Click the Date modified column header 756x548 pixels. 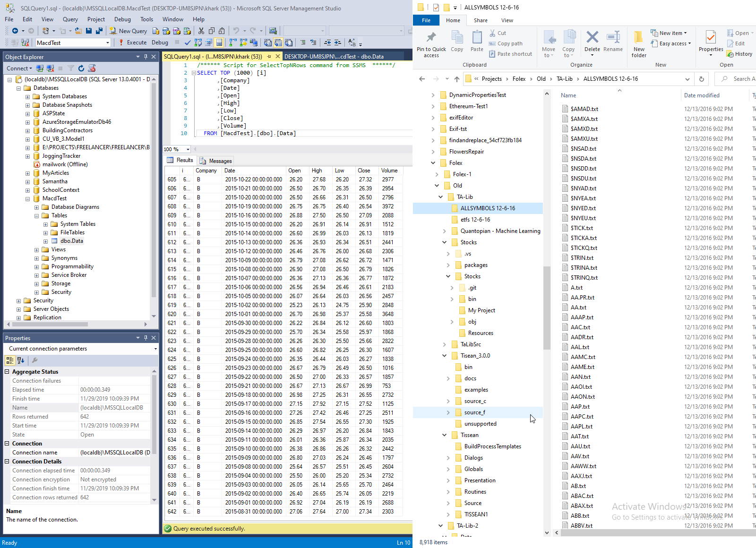(x=702, y=95)
